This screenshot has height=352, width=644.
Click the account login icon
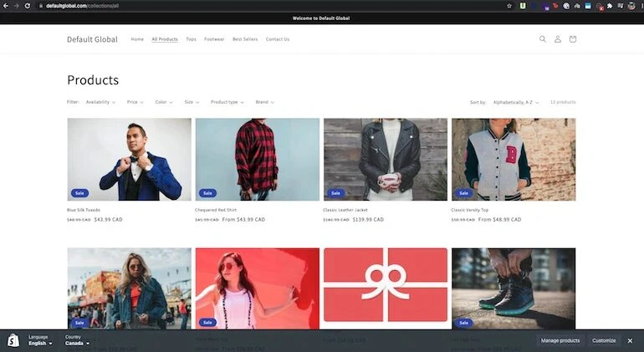point(558,39)
